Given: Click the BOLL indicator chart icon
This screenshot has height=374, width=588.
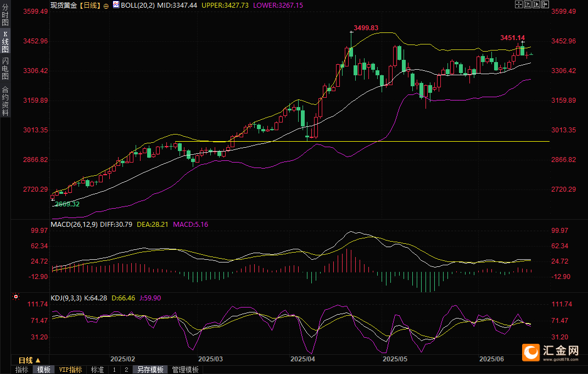Looking at the screenshot, I should point(115,5).
